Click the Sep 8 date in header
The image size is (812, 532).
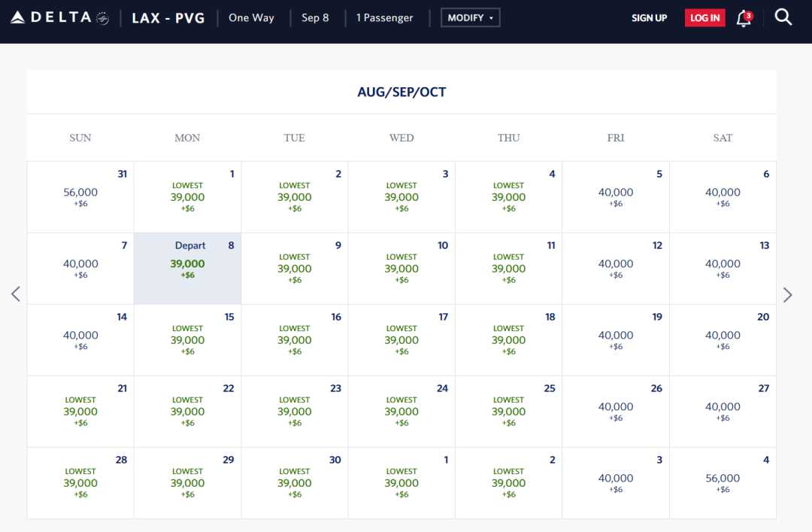(x=315, y=18)
